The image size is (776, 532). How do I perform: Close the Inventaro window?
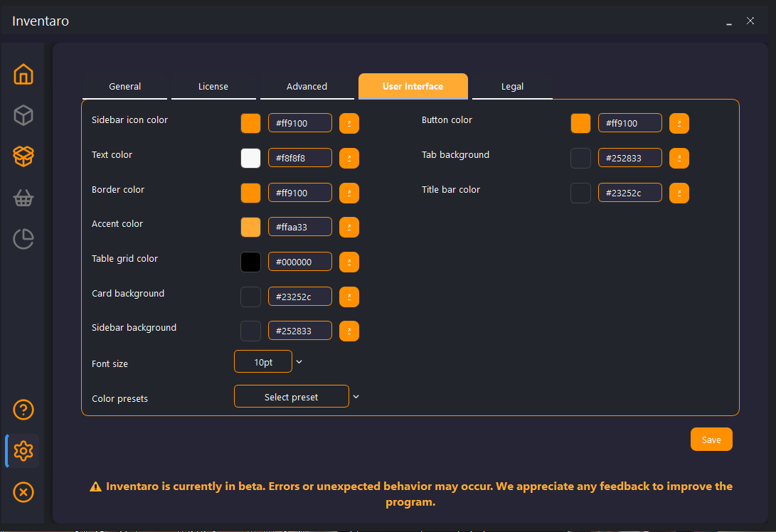point(750,21)
